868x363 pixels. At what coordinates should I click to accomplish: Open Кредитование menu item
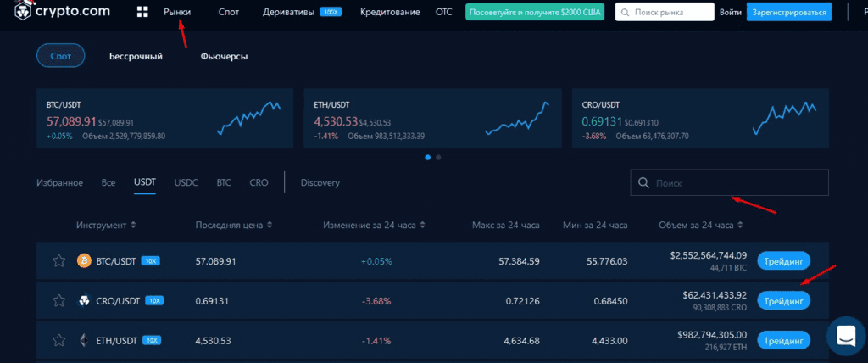tap(390, 12)
